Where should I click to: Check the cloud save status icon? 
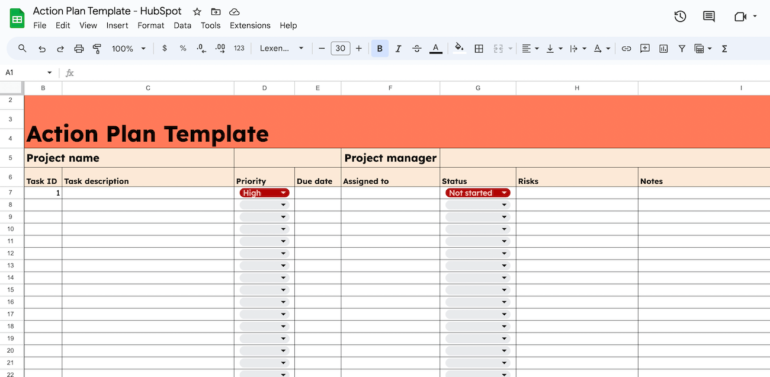click(234, 12)
